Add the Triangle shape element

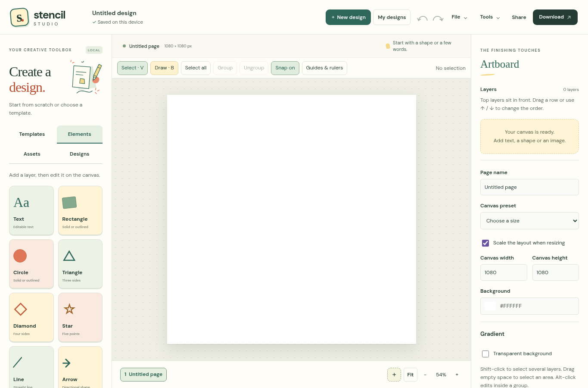tap(80, 264)
